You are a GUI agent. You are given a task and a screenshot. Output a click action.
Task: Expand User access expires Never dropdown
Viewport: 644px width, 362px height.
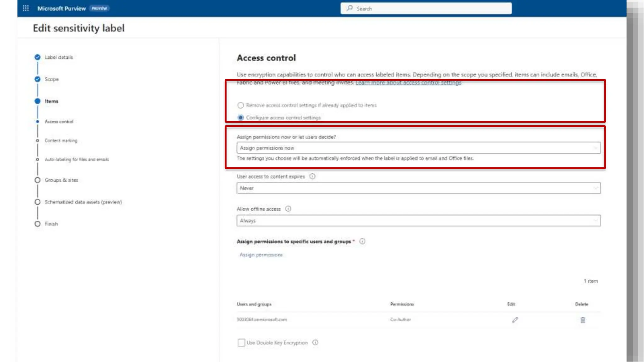tap(418, 188)
